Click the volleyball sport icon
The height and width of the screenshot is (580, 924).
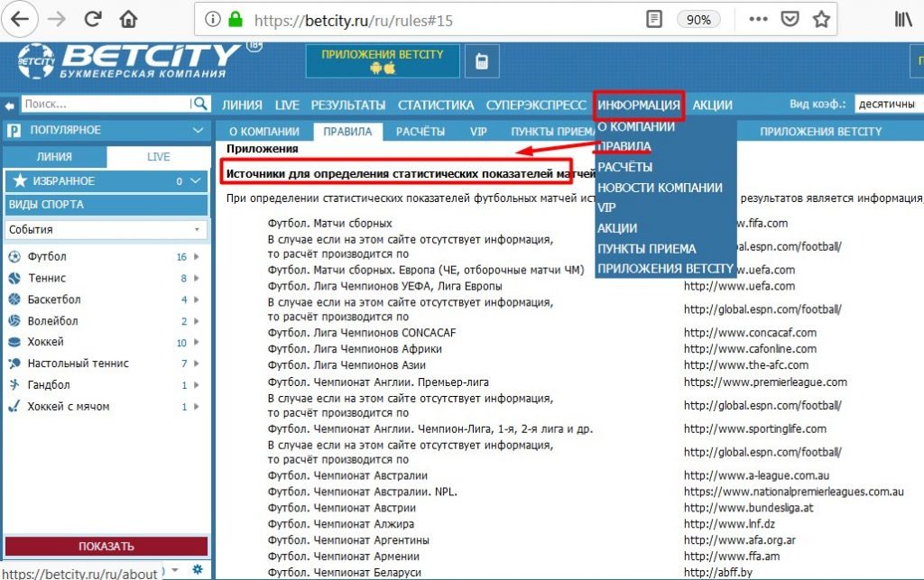click(14, 321)
